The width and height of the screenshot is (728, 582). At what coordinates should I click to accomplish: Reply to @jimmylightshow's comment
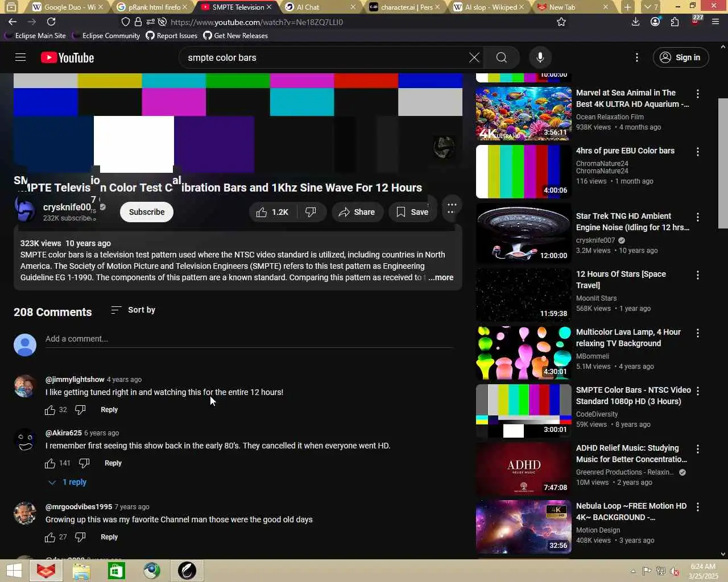109,410
